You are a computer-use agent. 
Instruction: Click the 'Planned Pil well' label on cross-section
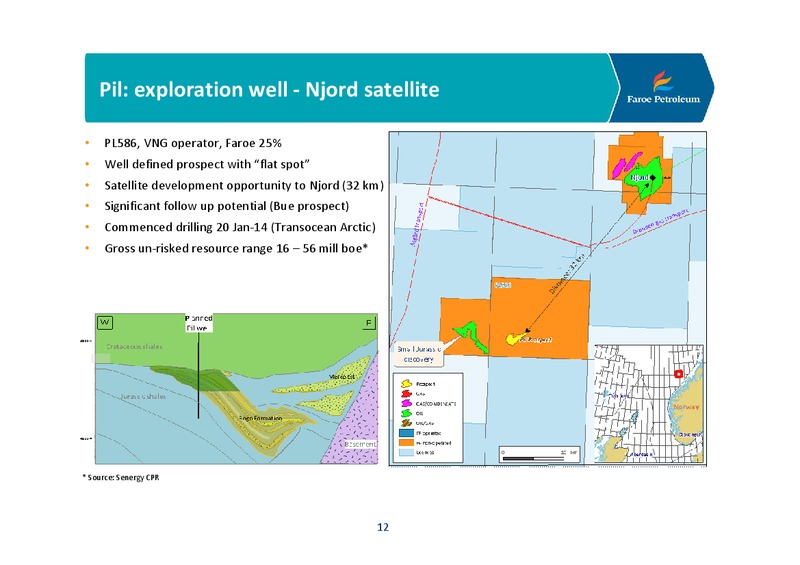pyautogui.click(x=198, y=323)
